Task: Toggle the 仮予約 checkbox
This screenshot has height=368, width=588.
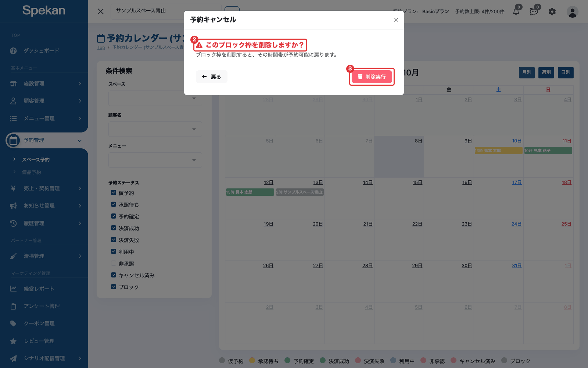Action: pyautogui.click(x=114, y=192)
